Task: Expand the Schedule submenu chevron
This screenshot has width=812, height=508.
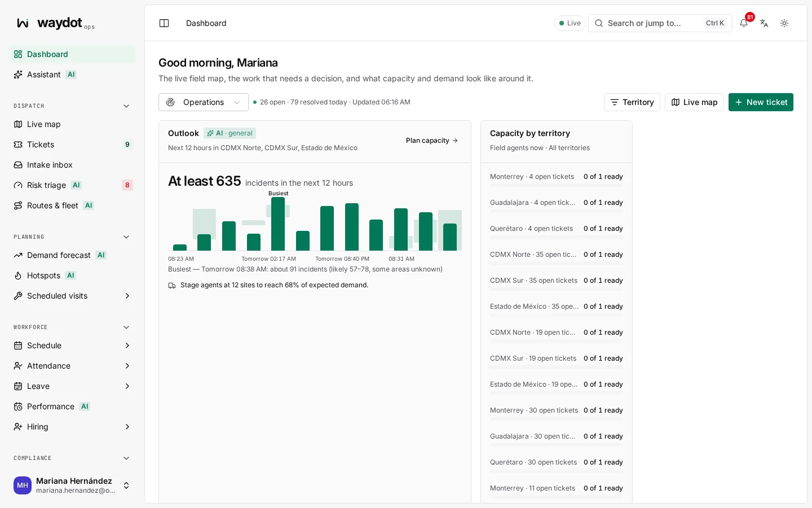Action: point(127,345)
